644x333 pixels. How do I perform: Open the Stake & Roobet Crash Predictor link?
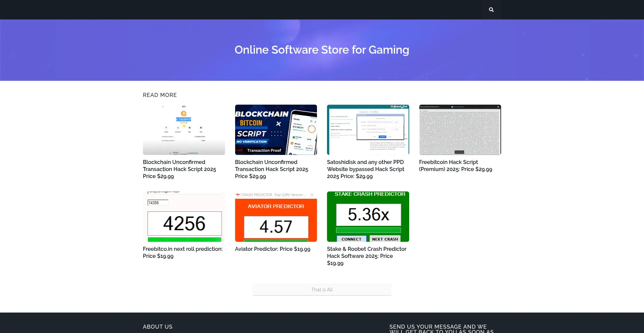tap(366, 256)
